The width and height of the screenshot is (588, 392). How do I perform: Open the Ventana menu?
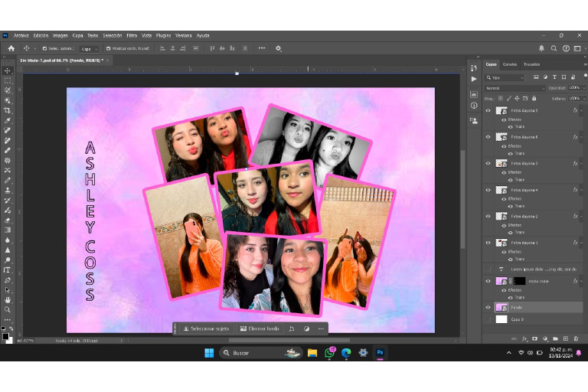(x=184, y=36)
